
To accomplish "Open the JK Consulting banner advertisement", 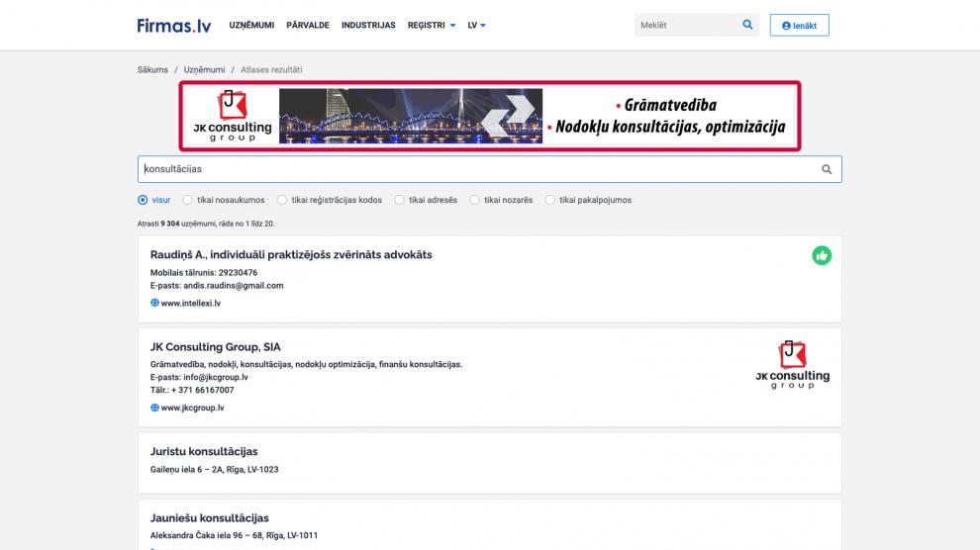I will click(490, 117).
